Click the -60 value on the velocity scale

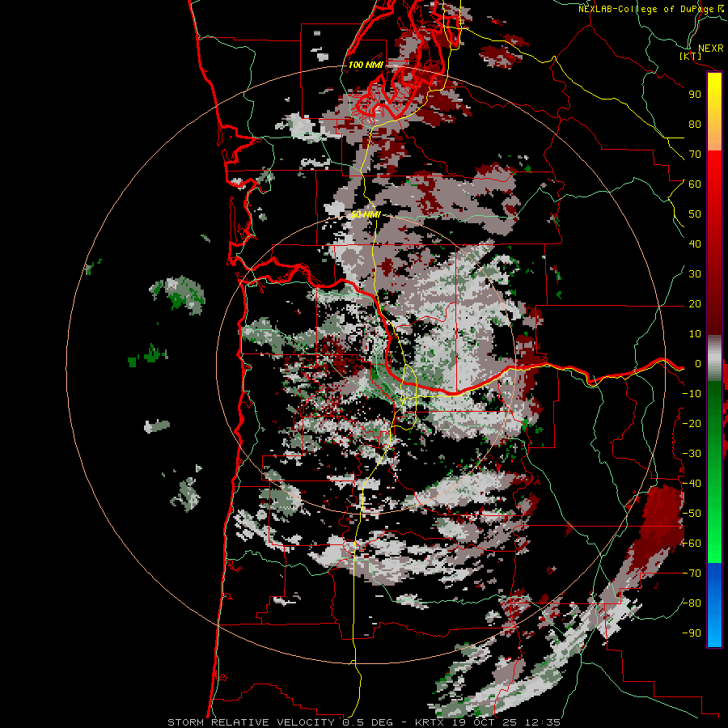pyautogui.click(x=692, y=544)
